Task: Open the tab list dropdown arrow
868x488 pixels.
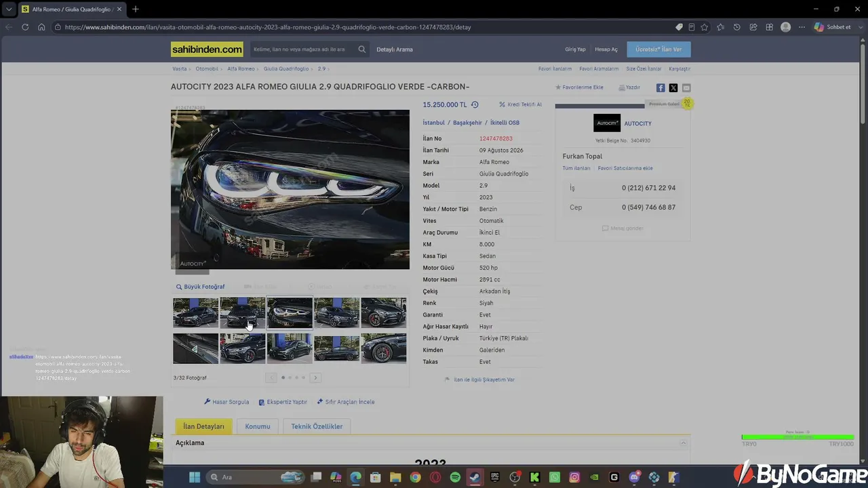Action: pyautogui.click(x=8, y=9)
